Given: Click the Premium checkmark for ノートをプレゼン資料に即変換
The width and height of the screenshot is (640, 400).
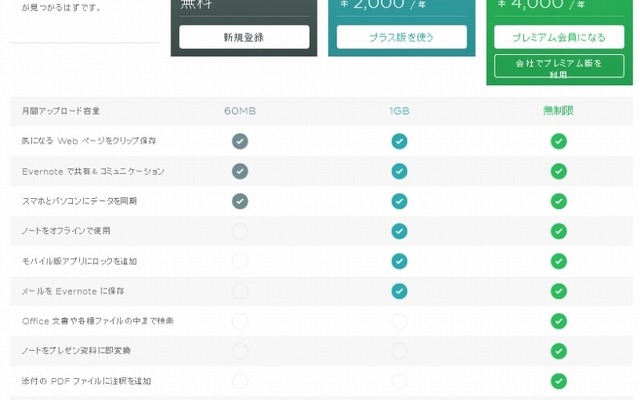Looking at the screenshot, I should coord(558,351).
